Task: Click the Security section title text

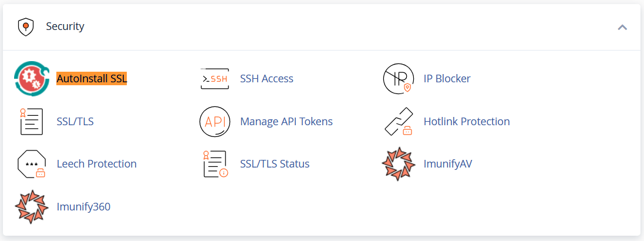Action: tap(65, 26)
